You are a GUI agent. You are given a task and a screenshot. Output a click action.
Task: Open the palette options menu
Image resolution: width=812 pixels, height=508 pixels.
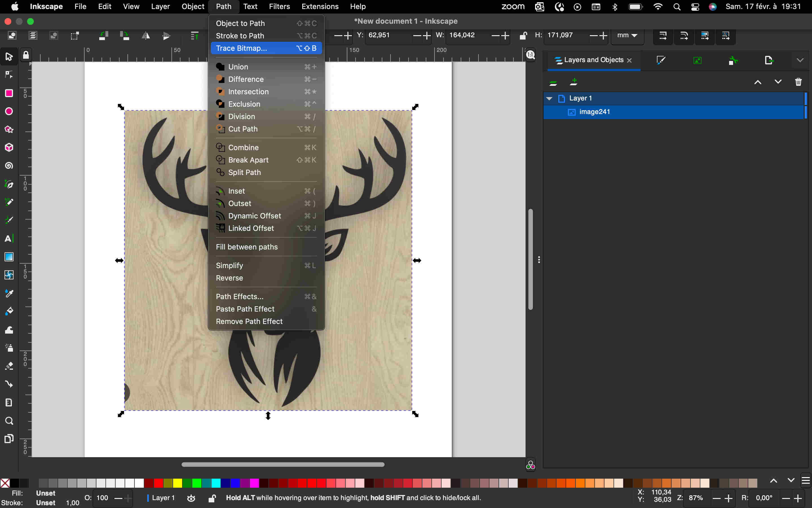pyautogui.click(x=806, y=481)
